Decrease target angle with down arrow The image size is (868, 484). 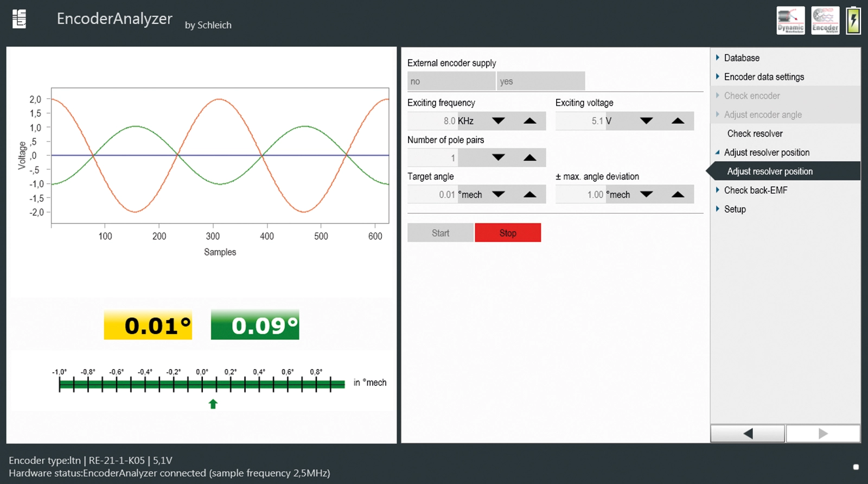pos(498,195)
